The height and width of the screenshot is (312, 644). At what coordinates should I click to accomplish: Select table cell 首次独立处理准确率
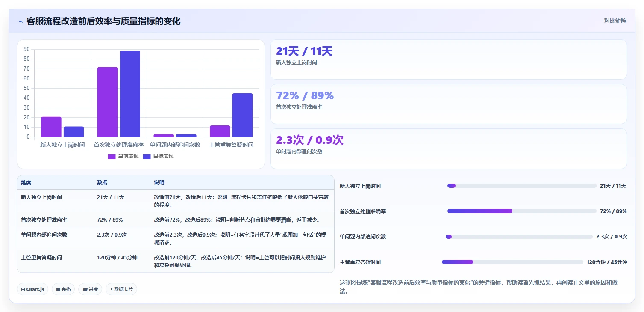point(44,220)
